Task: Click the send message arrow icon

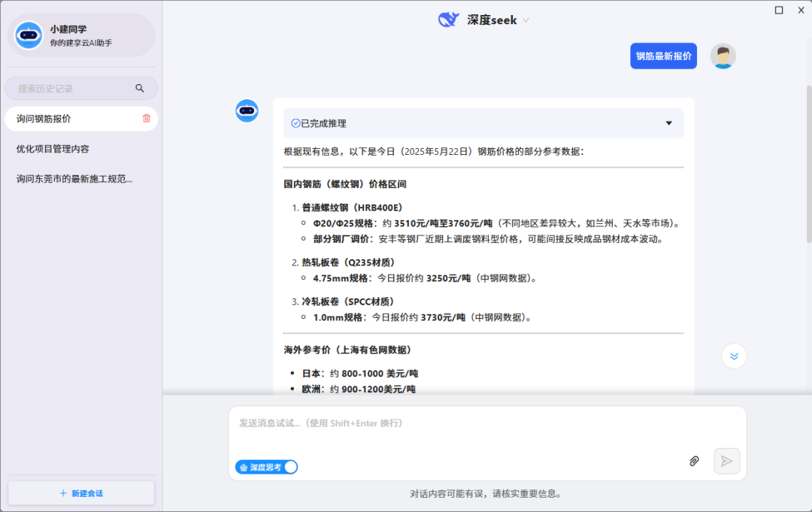Action: tap(726, 461)
